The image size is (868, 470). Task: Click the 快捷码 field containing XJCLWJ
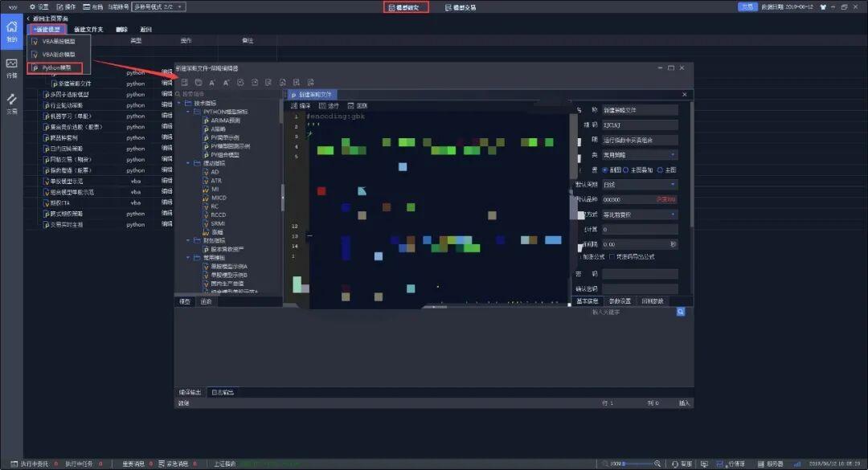pyautogui.click(x=640, y=125)
